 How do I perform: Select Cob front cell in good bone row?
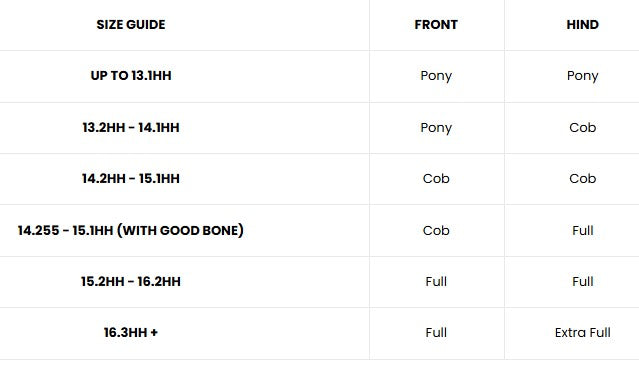click(x=436, y=230)
